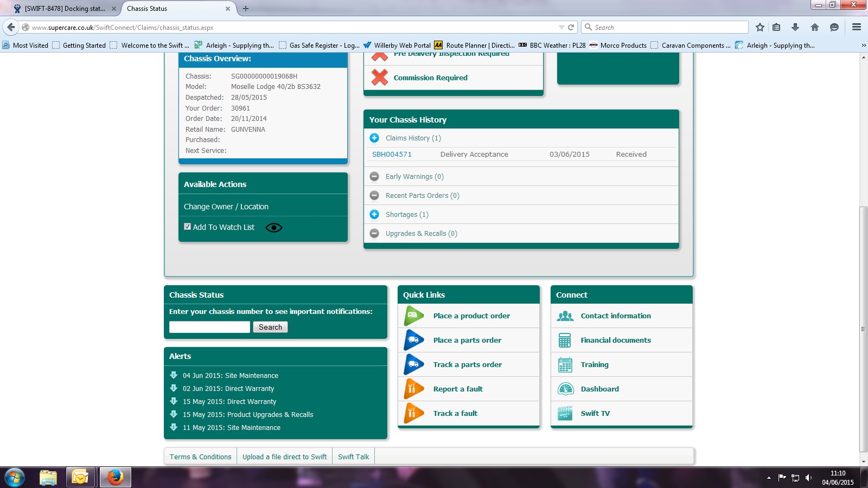Expand the 15 May 2015 Direct Warranty alert

coord(174,401)
